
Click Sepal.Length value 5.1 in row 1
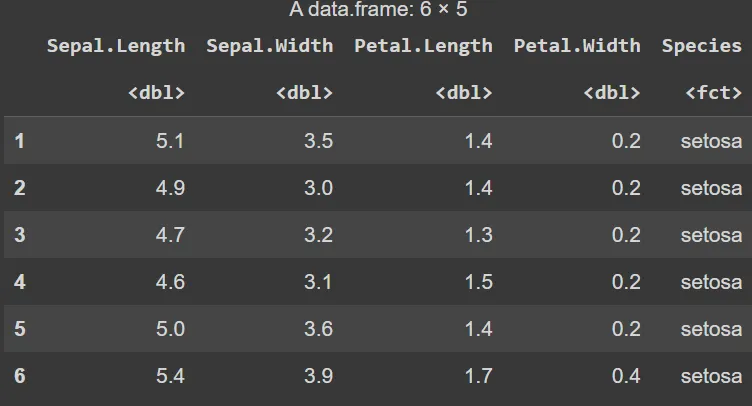[170, 141]
